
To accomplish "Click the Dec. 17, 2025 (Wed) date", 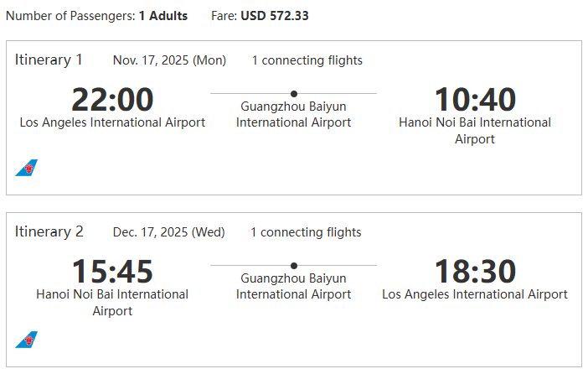I will click(x=169, y=232).
